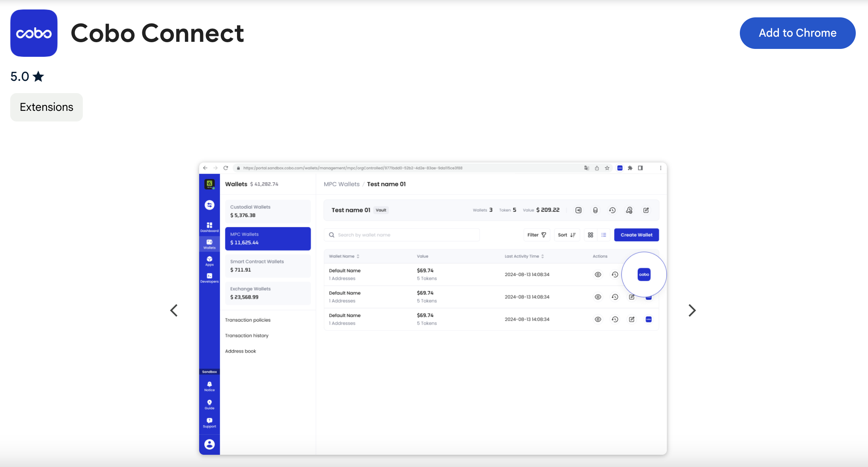
Task: Click the browser forward arrow in the preview
Action: tap(215, 168)
